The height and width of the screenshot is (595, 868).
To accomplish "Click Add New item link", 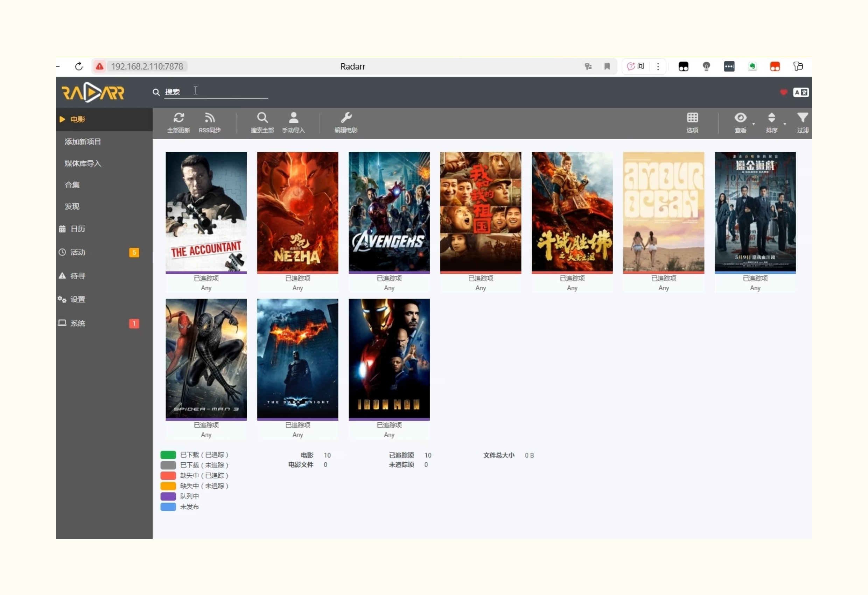I will point(83,141).
